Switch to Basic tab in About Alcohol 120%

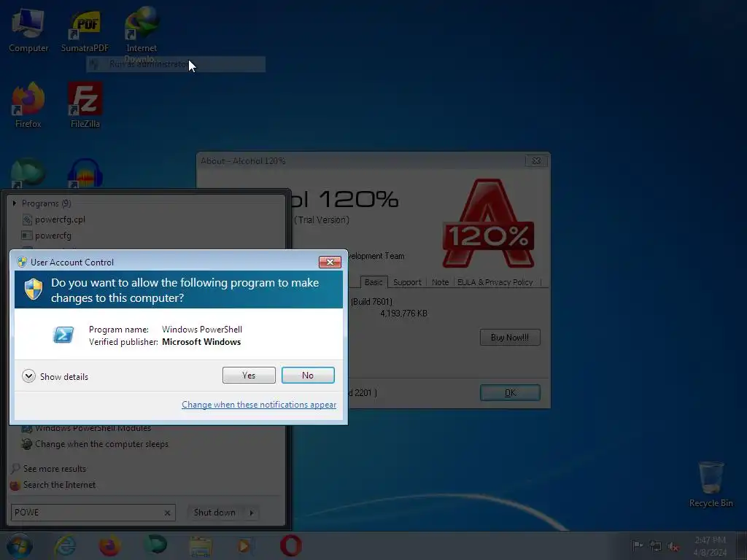[x=374, y=282]
